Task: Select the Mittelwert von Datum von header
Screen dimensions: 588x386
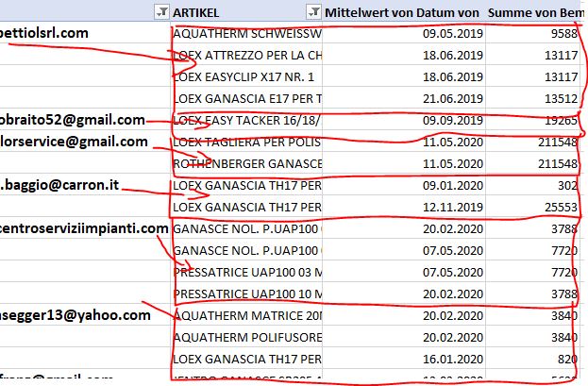Action: (x=402, y=13)
